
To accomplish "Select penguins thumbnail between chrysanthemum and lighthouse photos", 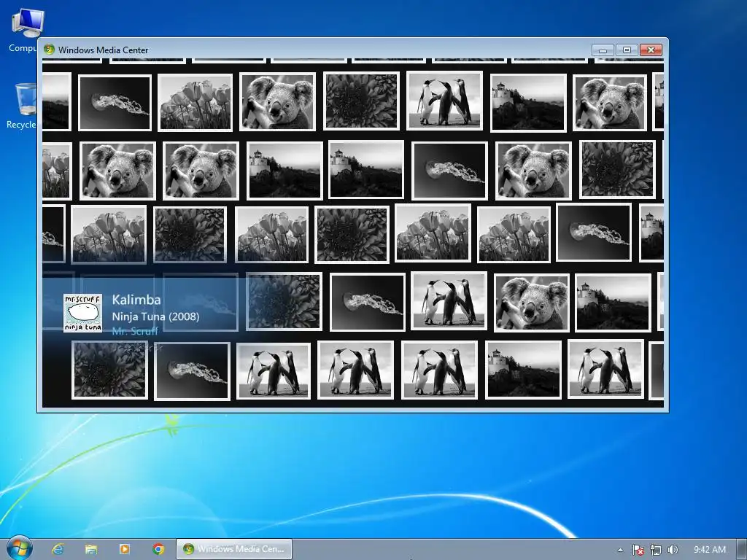I will (444, 101).
